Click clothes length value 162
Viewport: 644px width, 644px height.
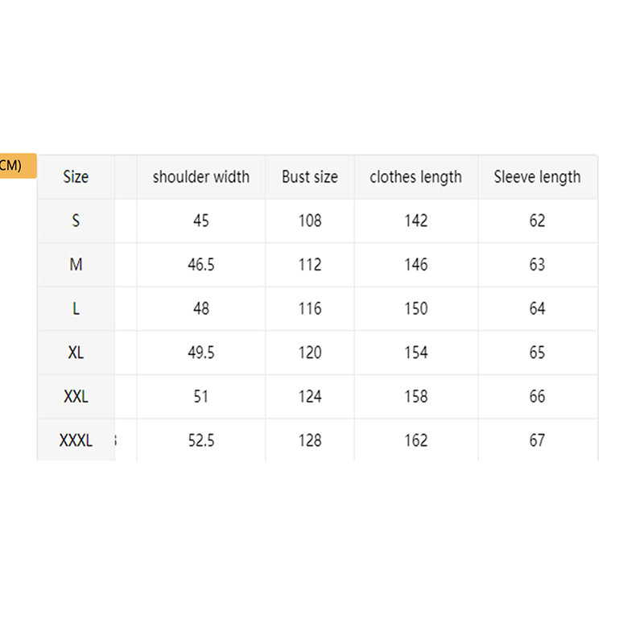pos(416,440)
